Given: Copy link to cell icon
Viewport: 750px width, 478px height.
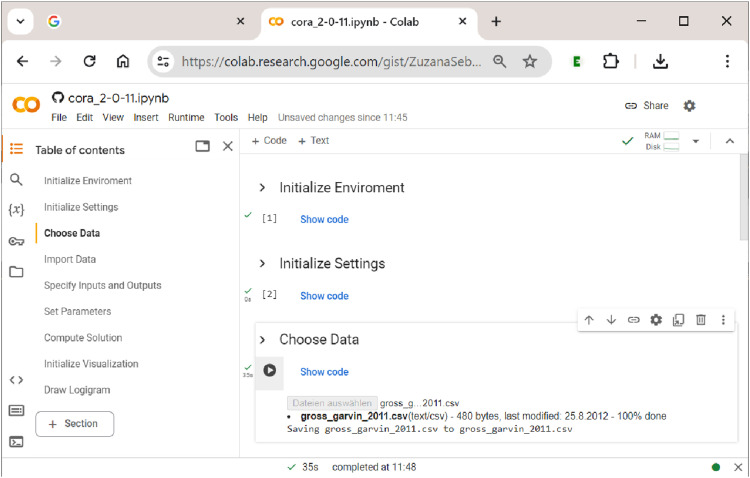Looking at the screenshot, I should point(633,320).
